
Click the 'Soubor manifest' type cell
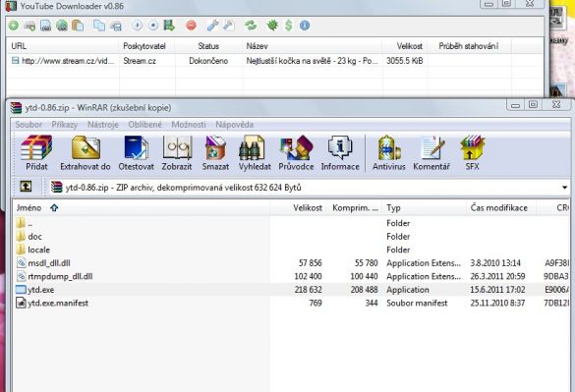click(417, 303)
